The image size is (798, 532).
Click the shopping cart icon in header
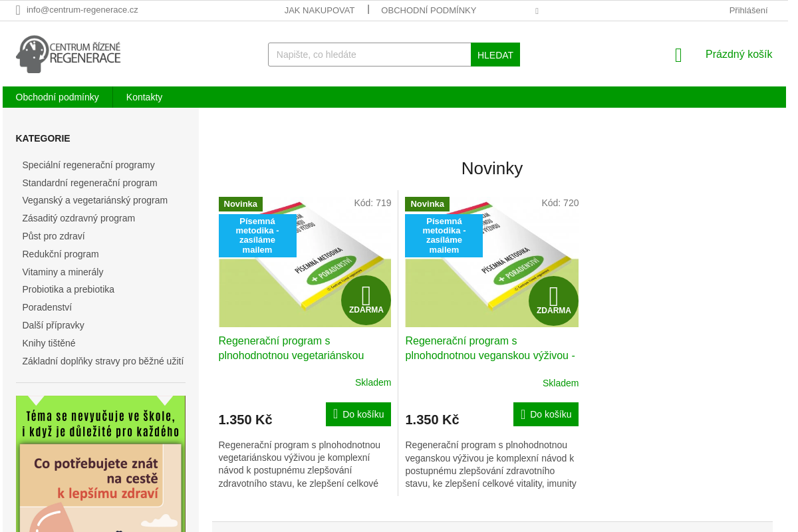click(678, 55)
